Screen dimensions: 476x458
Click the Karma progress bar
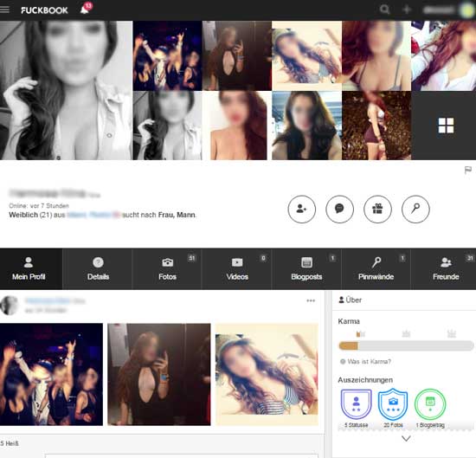coord(406,345)
